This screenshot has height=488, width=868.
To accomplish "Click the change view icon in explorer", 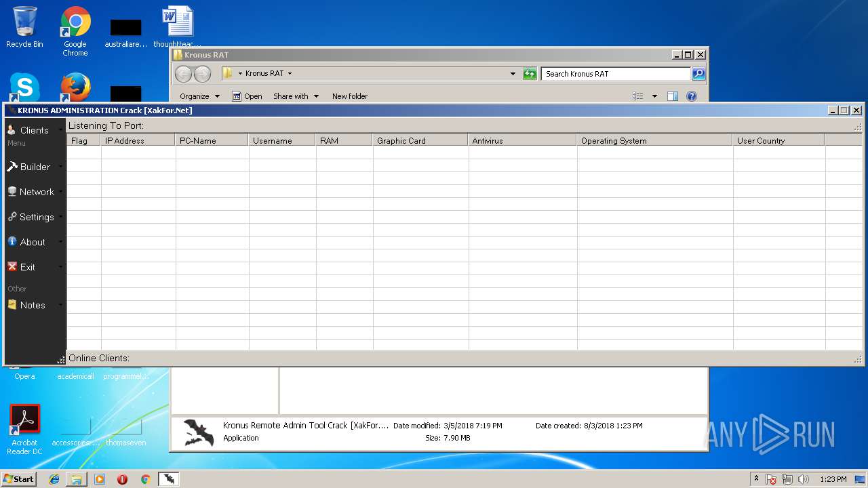I will [638, 96].
